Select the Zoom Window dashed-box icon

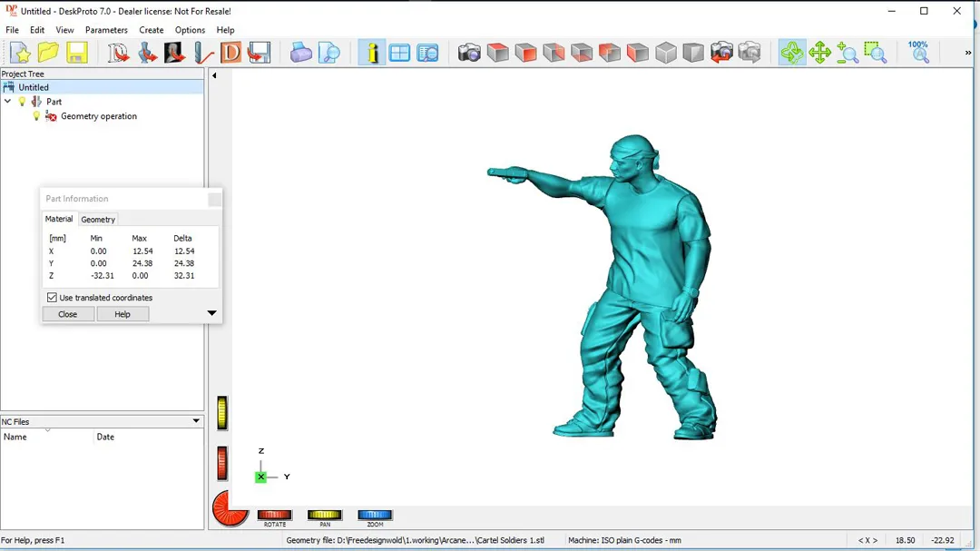point(876,53)
